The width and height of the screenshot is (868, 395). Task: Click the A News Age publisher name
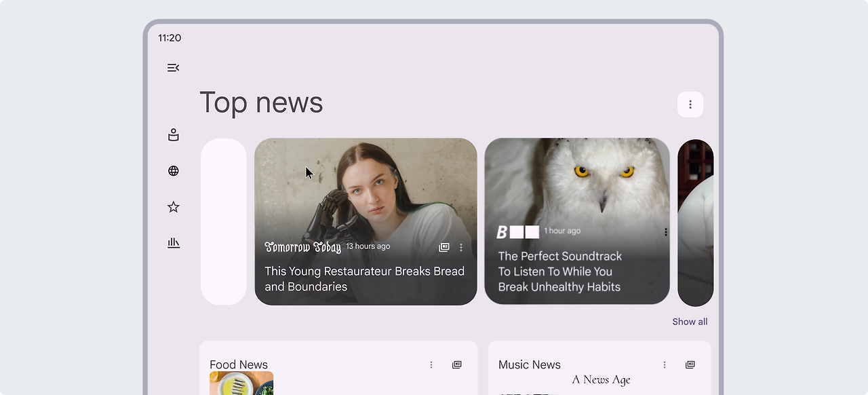(x=601, y=380)
